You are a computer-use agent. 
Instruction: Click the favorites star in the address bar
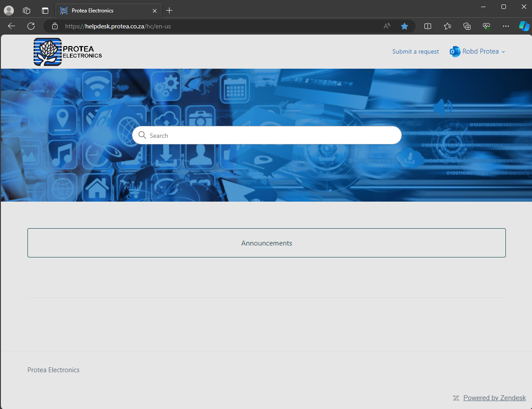tap(404, 26)
